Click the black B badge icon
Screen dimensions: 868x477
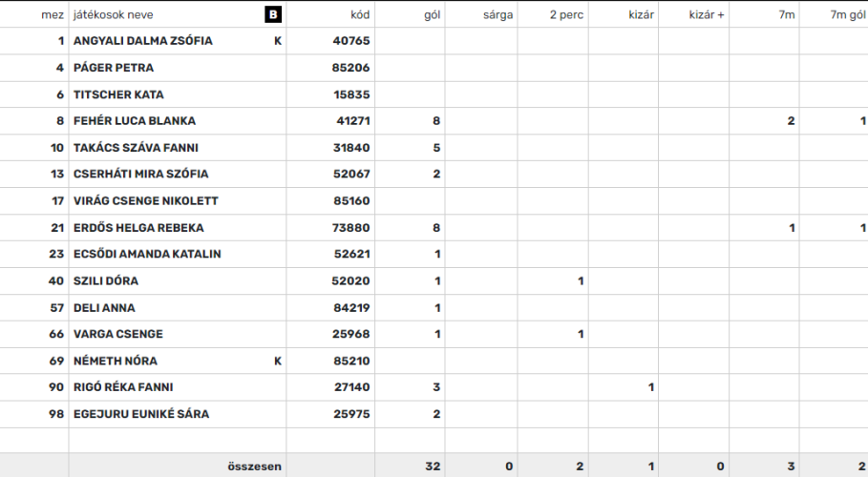(x=273, y=14)
